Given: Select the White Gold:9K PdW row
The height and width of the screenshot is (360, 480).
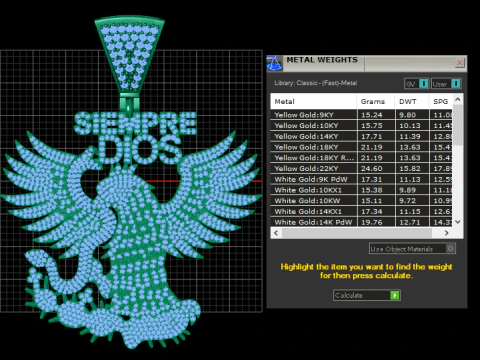Looking at the screenshot, I should (361, 179).
